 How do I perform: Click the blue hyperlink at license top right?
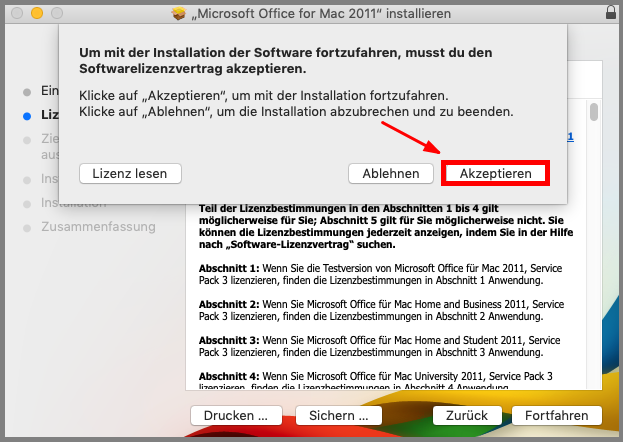570,137
